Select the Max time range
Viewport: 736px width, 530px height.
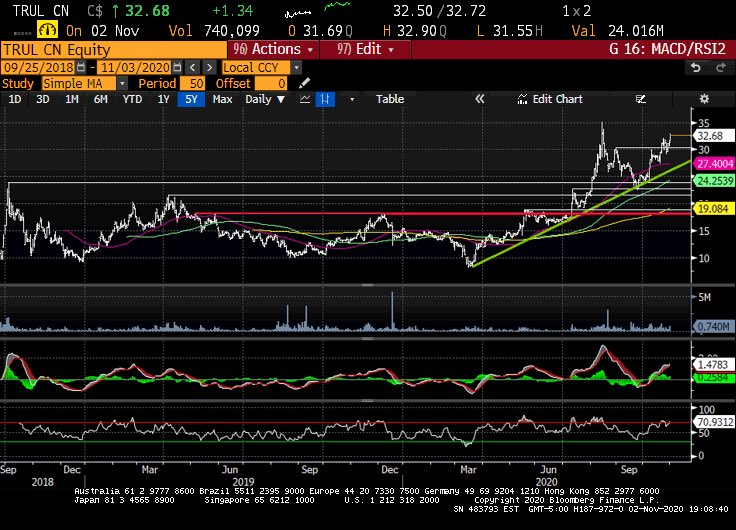[x=222, y=99]
